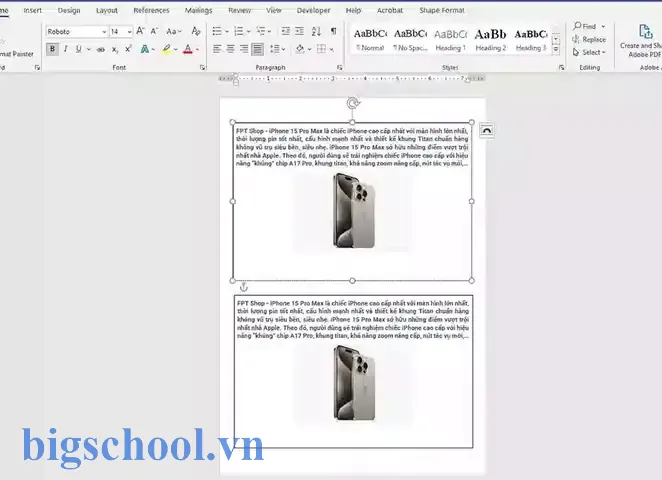Expand underline style dropdown arrow

point(89,49)
